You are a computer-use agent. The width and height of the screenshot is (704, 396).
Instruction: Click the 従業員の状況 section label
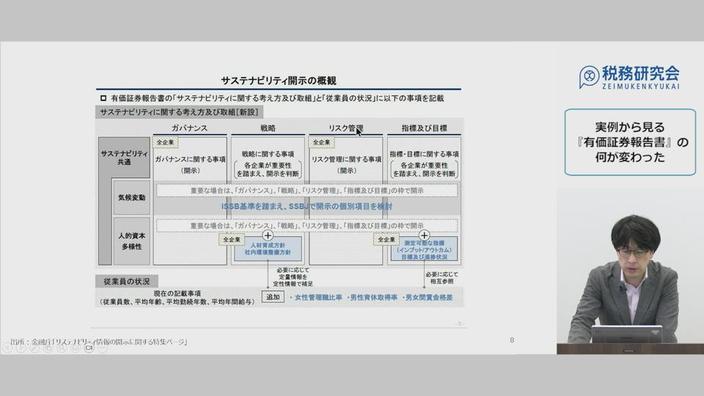127,282
